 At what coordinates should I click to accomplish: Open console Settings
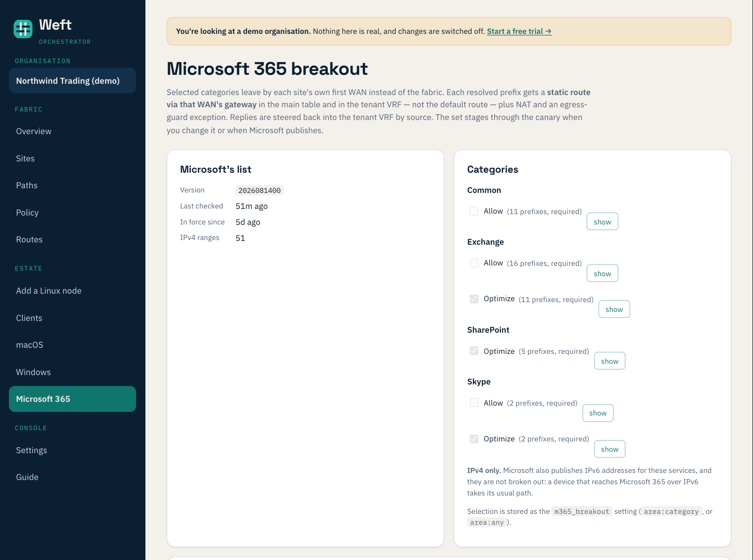pyautogui.click(x=72, y=450)
